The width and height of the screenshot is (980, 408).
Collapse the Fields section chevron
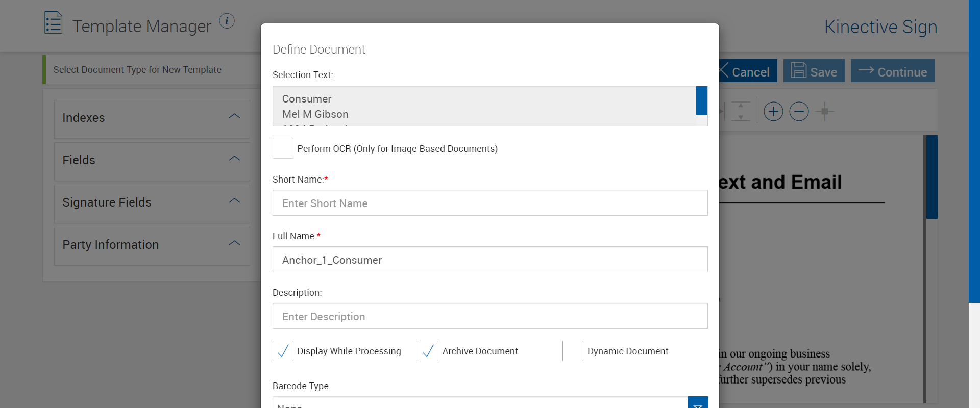tap(234, 159)
